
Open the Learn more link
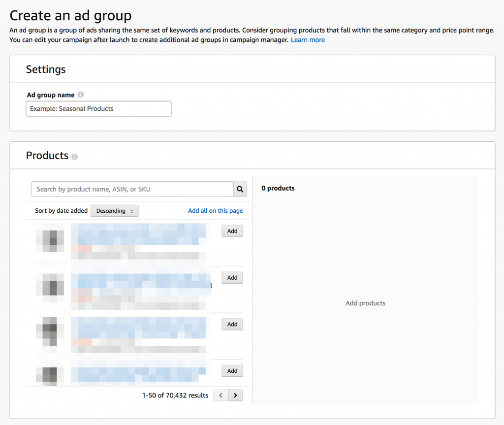point(308,40)
